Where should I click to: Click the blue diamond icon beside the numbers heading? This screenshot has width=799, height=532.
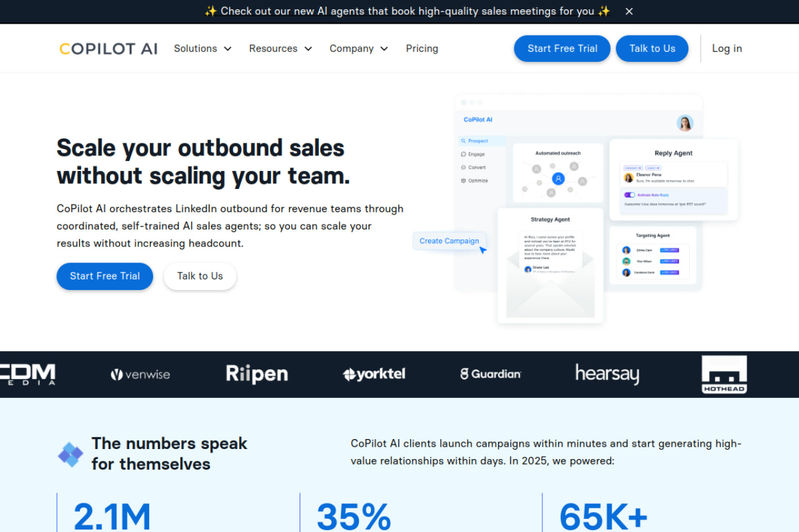click(x=71, y=455)
